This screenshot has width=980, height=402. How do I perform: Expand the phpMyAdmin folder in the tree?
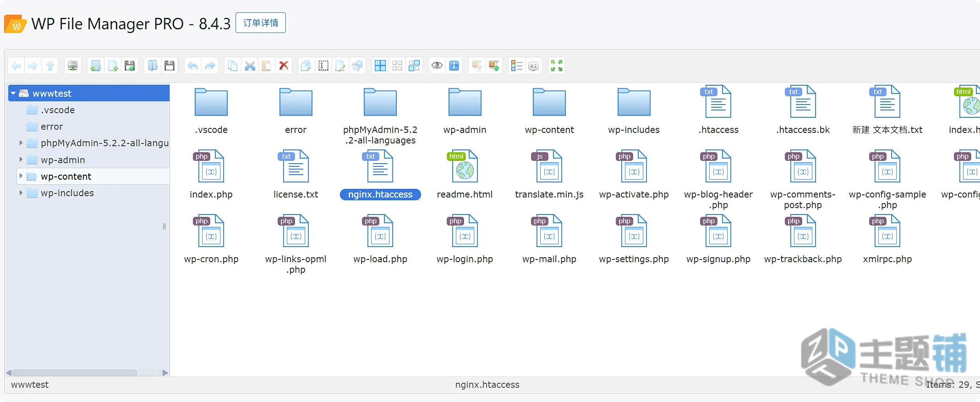click(21, 143)
